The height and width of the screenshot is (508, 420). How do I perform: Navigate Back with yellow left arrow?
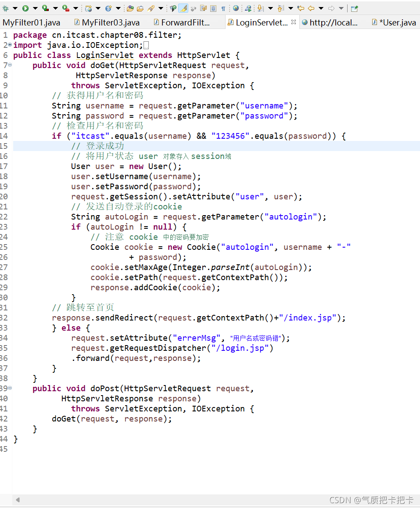tap(311, 8)
